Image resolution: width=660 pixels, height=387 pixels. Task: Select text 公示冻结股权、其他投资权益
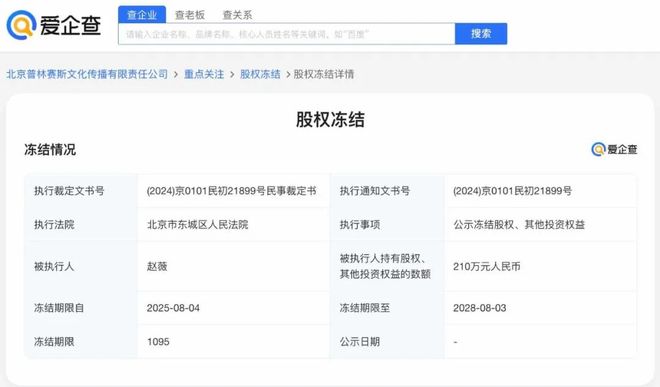tap(519, 224)
